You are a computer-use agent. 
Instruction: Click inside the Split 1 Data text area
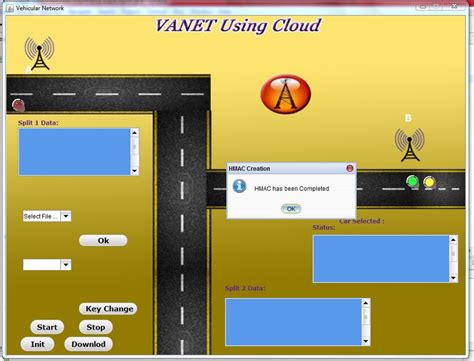[x=74, y=152]
